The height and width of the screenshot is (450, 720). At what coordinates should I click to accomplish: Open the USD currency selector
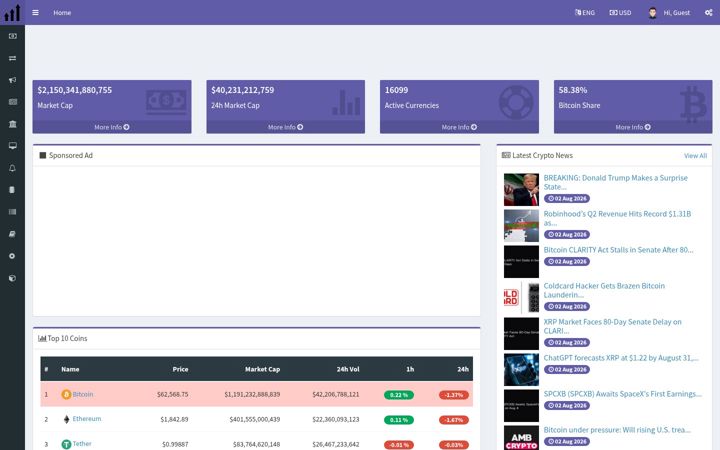[x=620, y=13]
